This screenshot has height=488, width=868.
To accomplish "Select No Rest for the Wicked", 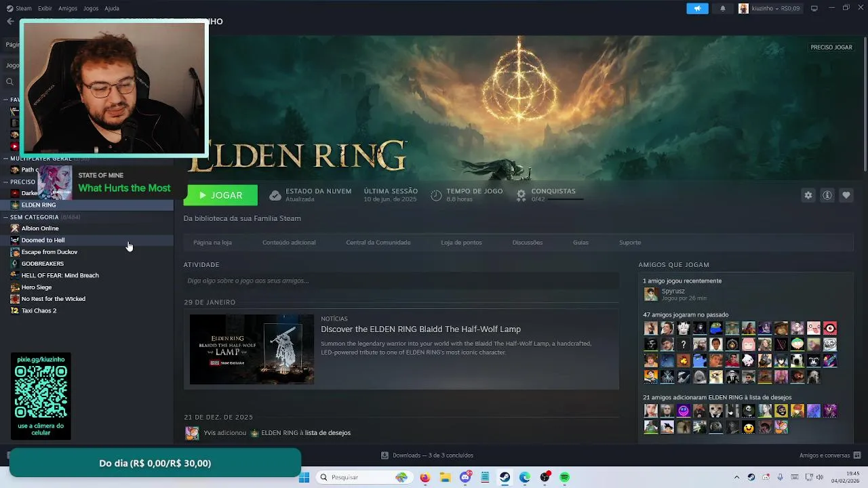I will tap(87, 299).
